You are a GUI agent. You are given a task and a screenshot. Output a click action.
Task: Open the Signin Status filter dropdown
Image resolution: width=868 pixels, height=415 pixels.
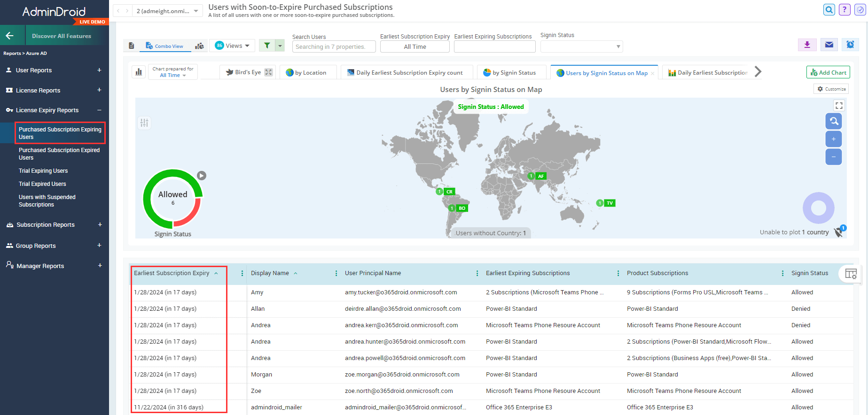point(581,46)
